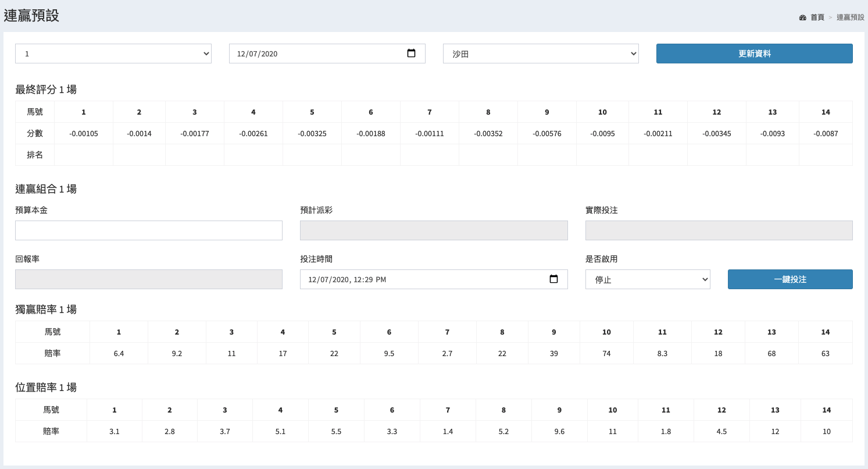Click the 投注時間 datetime field text

[x=347, y=279]
